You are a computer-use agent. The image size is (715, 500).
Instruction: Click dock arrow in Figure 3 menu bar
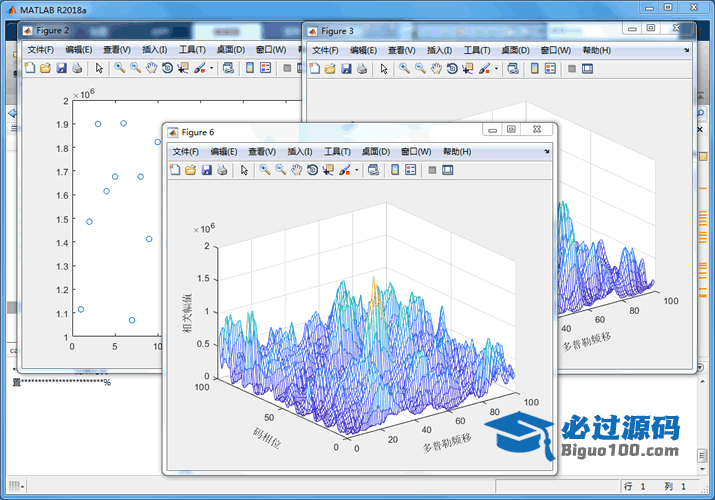click(x=686, y=50)
